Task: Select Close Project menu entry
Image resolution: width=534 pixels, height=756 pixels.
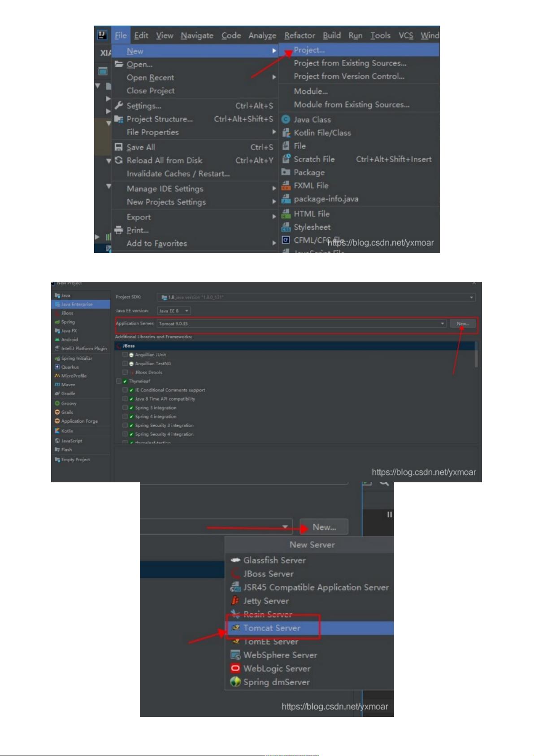Action: [x=194, y=91]
